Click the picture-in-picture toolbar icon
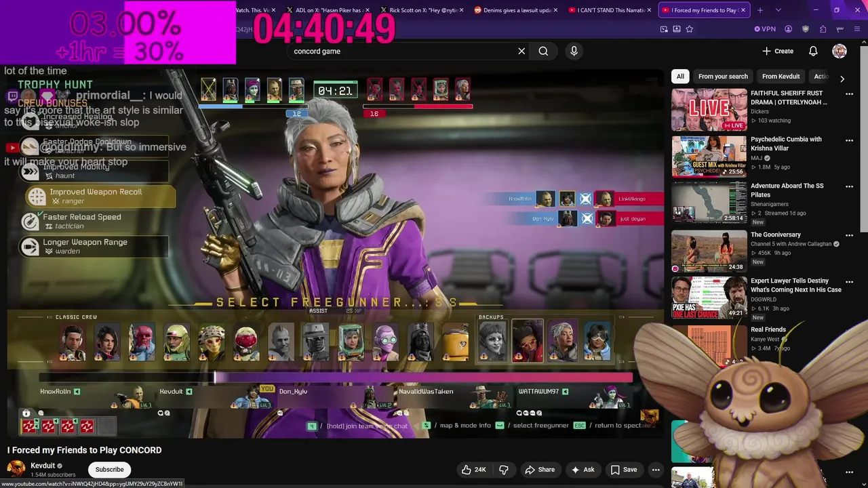This screenshot has height=488, width=868. pos(665,29)
